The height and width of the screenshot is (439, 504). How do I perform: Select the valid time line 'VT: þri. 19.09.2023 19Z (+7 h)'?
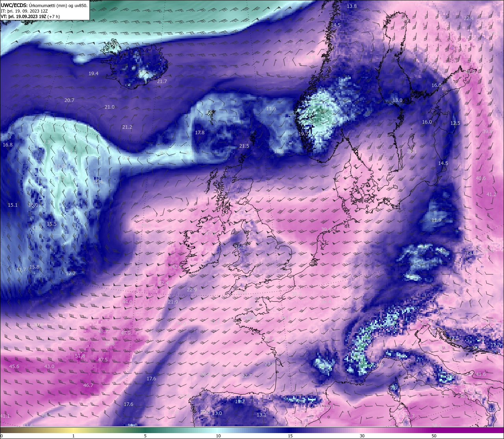point(30,17)
